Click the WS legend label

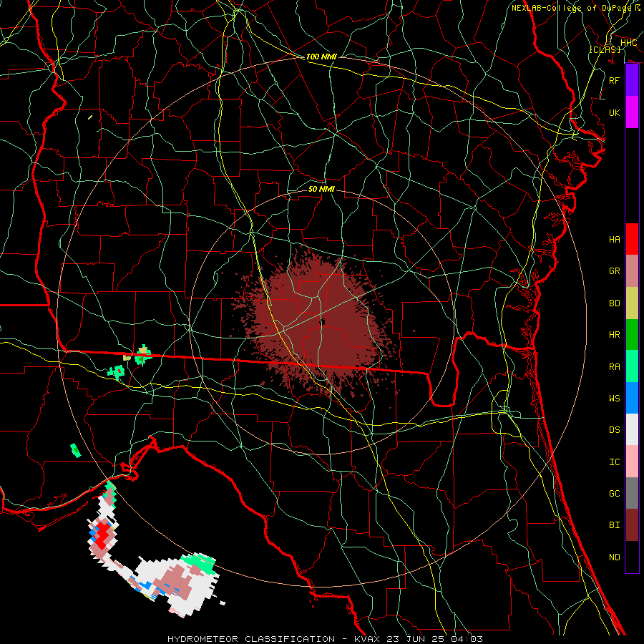click(x=615, y=399)
